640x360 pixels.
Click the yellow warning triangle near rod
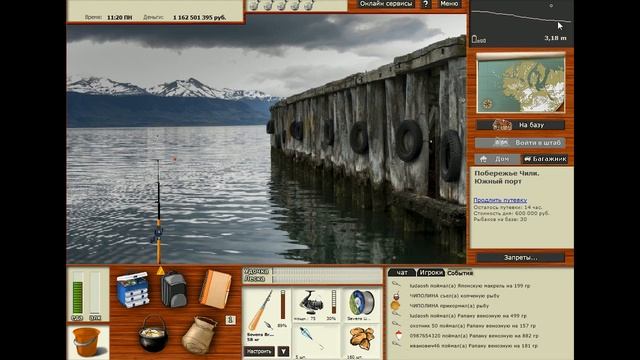coord(161,270)
